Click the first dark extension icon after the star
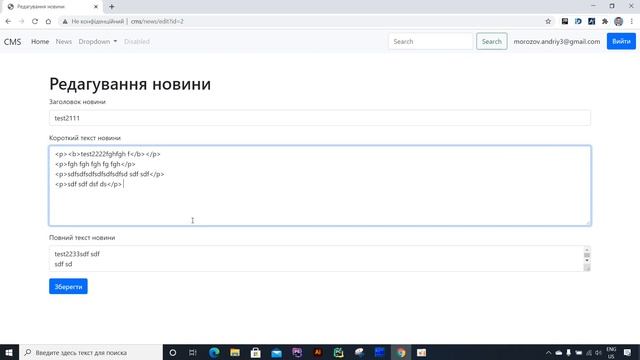This screenshot has height=360, width=640. (564, 21)
